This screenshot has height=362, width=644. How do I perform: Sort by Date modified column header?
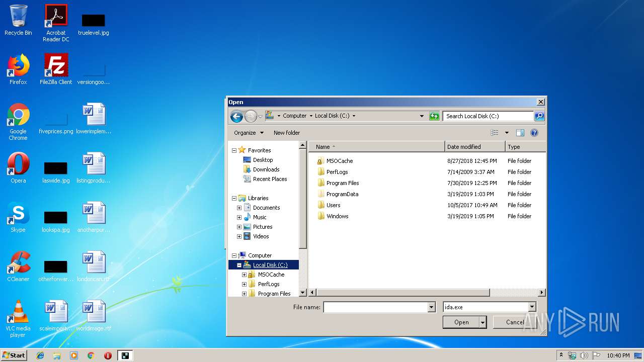[x=475, y=147]
